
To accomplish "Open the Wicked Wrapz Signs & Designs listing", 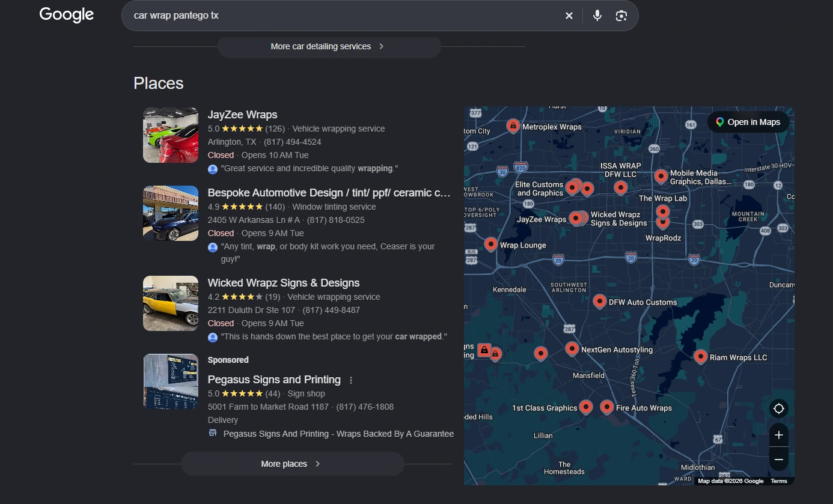I will (x=284, y=283).
